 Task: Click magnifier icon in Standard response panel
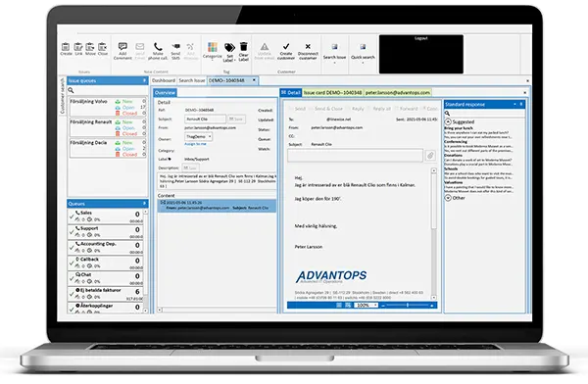click(447, 114)
